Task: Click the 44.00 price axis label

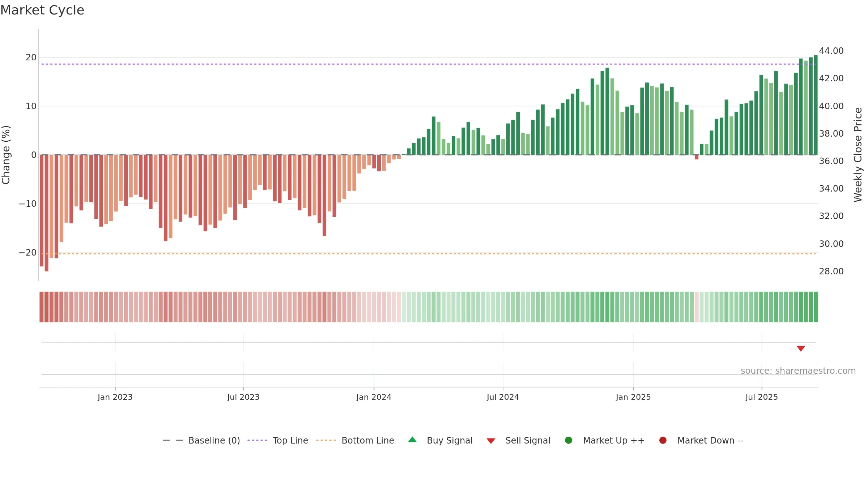Action: click(831, 51)
